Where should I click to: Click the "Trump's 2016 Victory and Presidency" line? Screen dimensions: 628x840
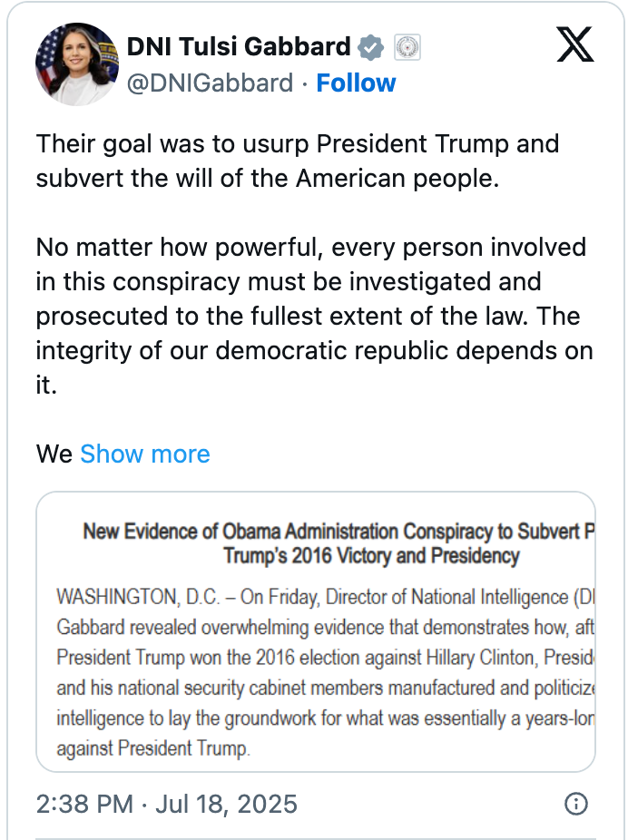(x=370, y=555)
